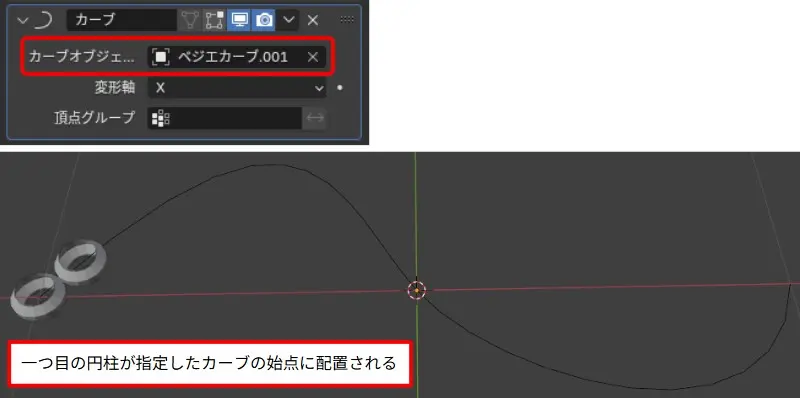Click the object origin at axis intersection
Screen dimensions: 800x398
point(416,290)
